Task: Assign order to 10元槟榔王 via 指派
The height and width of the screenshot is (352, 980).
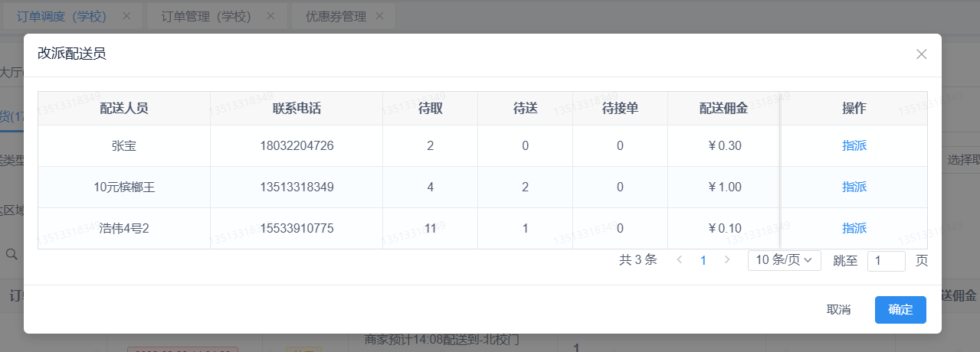Action: pos(854,187)
